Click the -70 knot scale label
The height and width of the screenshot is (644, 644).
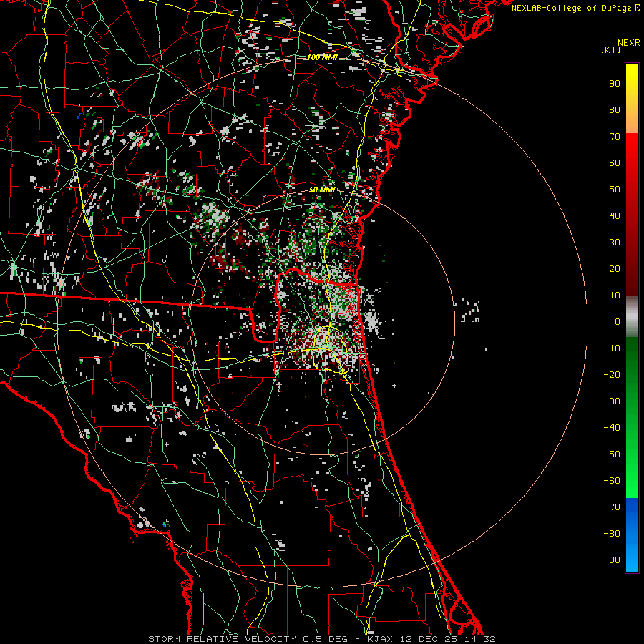pyautogui.click(x=612, y=507)
